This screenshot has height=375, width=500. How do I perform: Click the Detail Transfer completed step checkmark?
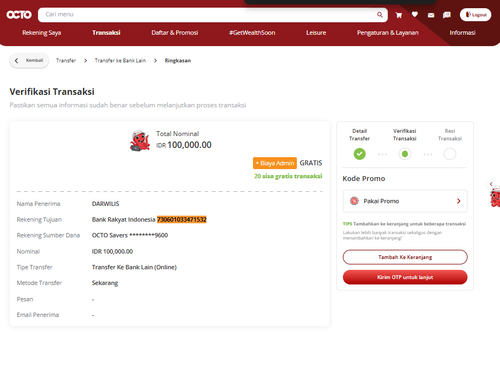(359, 154)
